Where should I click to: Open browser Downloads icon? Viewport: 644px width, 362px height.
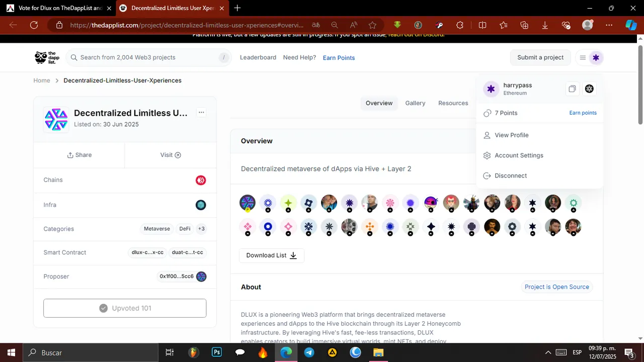click(545, 25)
